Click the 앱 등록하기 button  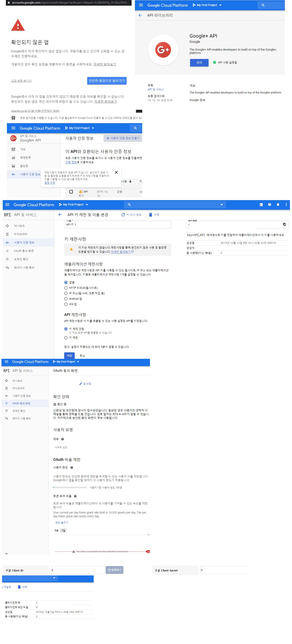114,570
